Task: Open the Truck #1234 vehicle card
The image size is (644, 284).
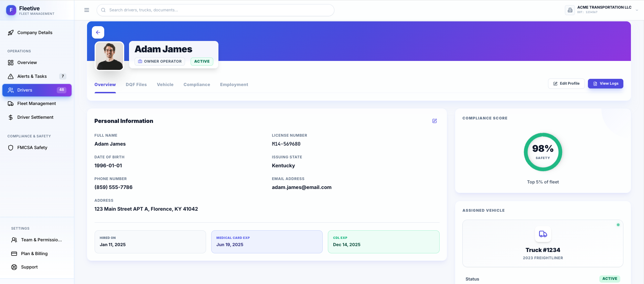Action: 543,243
